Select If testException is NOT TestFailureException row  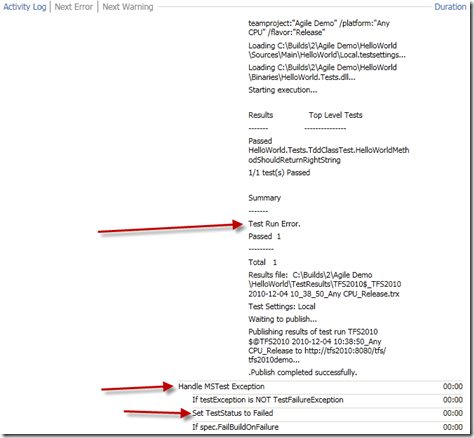(x=328, y=400)
